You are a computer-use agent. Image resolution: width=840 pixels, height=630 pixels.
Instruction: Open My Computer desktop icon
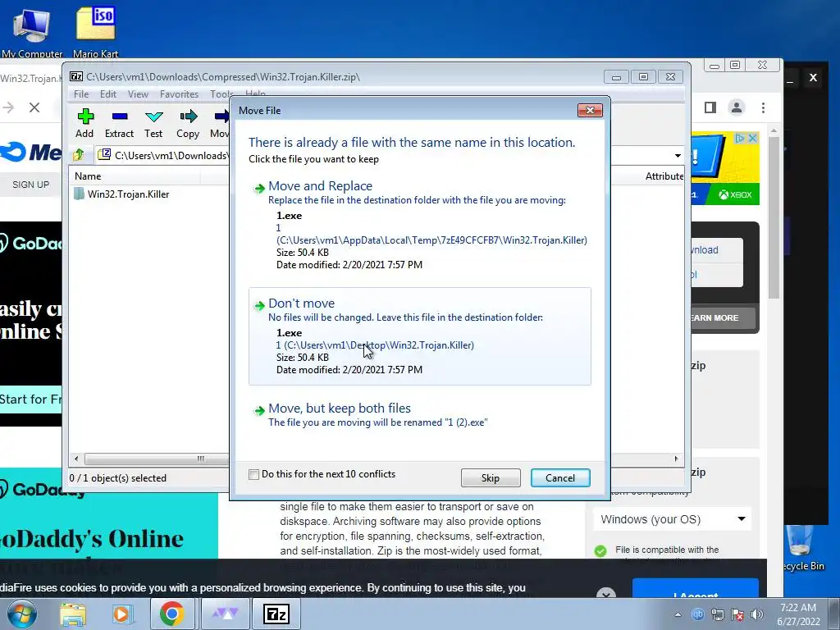point(32,31)
